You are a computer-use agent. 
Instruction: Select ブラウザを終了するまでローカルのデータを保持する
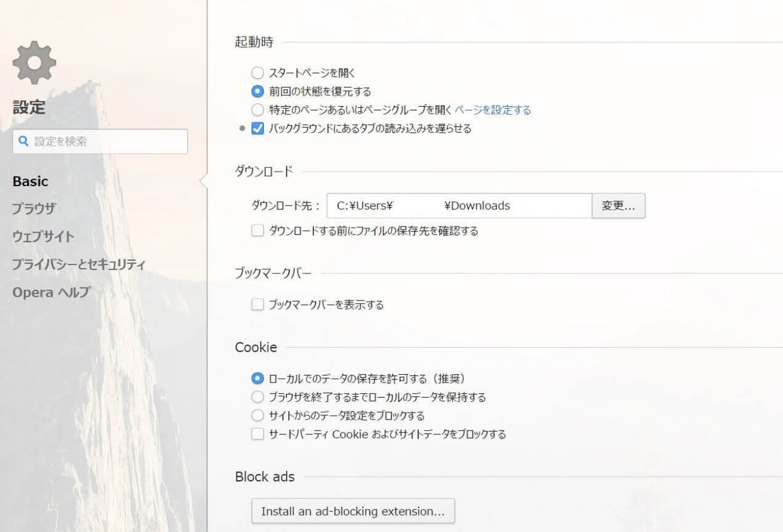click(258, 396)
